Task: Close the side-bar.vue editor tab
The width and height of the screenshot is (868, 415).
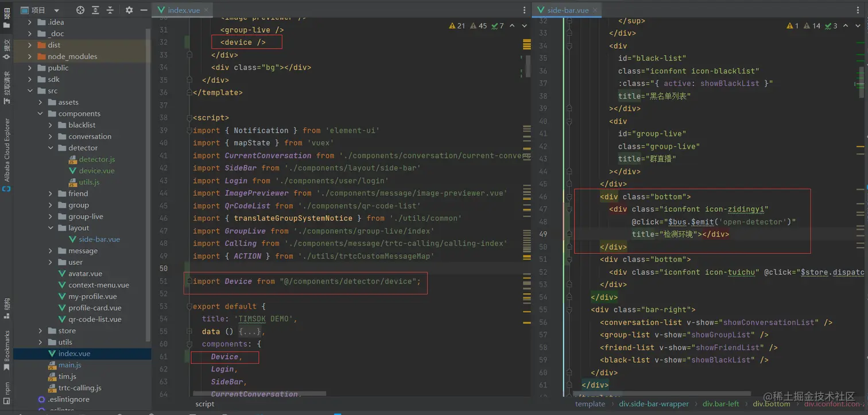Action: (x=595, y=10)
